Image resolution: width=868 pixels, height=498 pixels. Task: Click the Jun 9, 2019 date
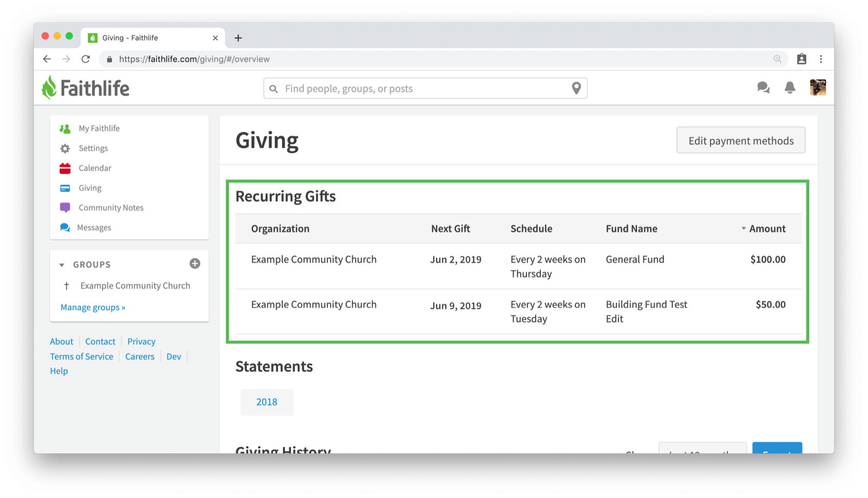pyautogui.click(x=455, y=305)
